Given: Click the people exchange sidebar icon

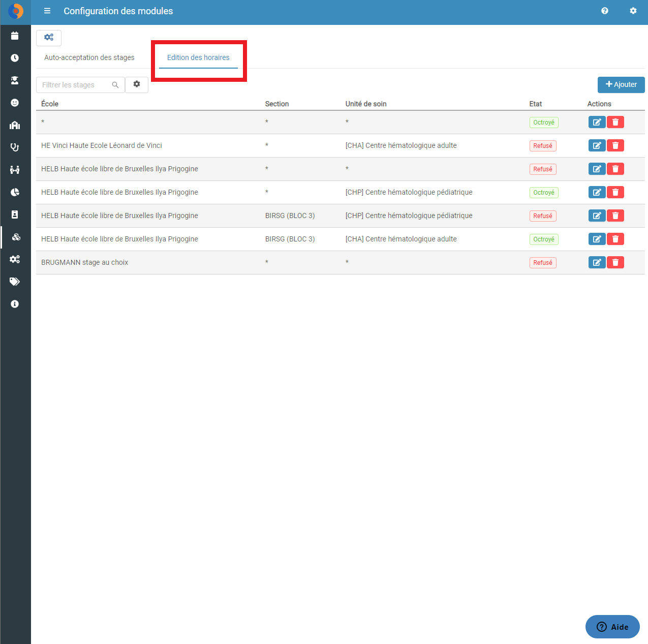Looking at the screenshot, I should (15, 170).
